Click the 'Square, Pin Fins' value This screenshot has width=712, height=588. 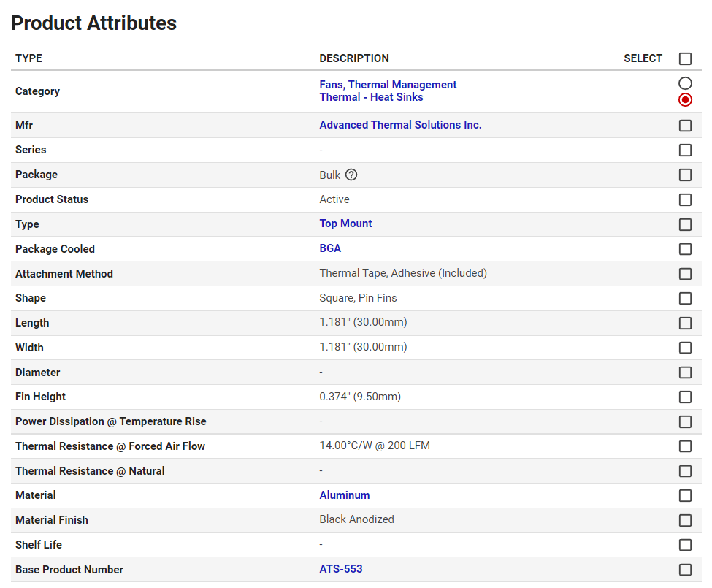tap(358, 298)
